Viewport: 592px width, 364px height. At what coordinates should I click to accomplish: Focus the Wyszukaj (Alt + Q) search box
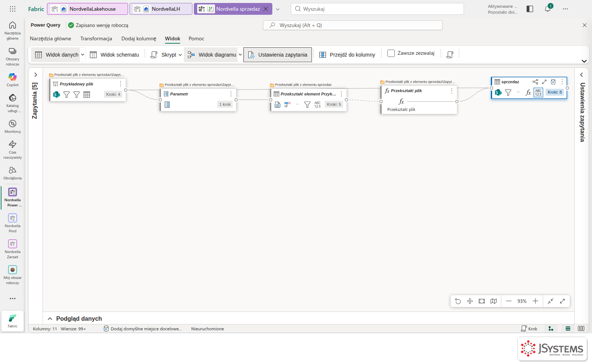(353, 25)
